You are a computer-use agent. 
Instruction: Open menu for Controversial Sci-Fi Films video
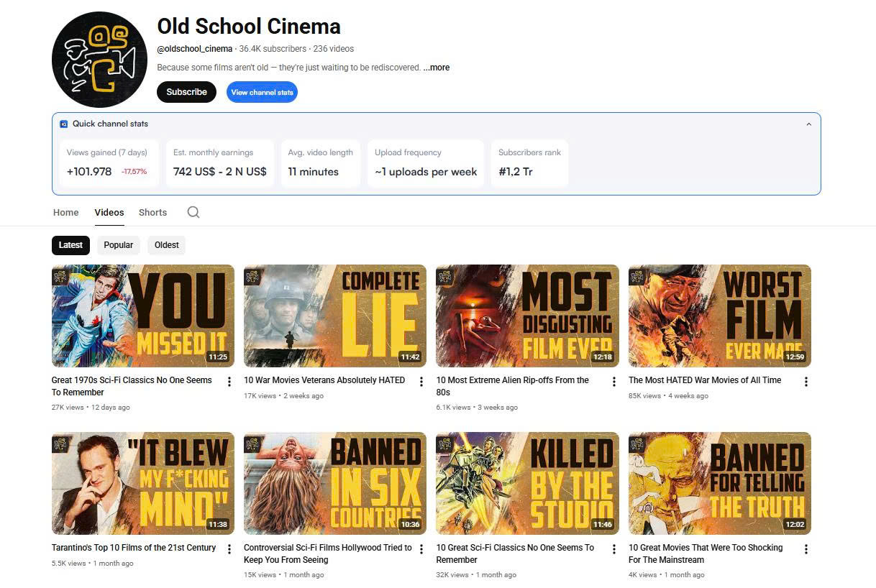[x=421, y=549]
